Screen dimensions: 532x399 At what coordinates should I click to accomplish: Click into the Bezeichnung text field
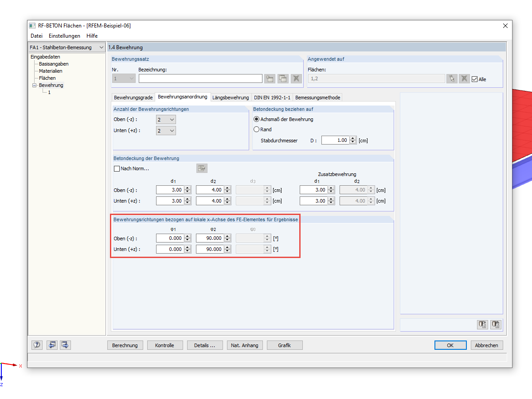coord(200,78)
